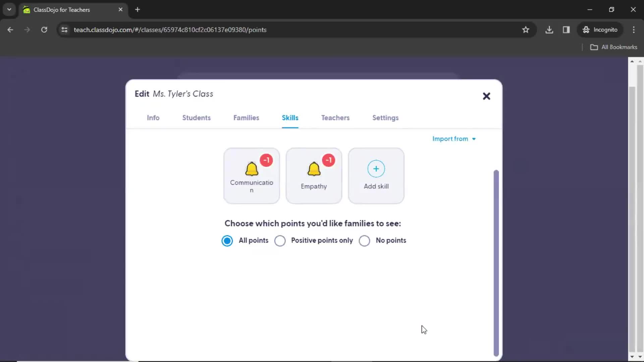
Task: Select the No points radio button
Action: point(365,240)
